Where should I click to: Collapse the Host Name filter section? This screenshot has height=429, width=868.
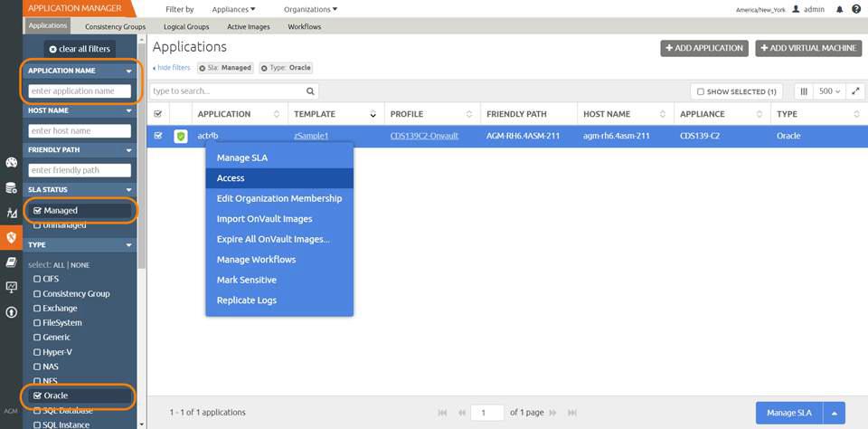click(x=129, y=110)
